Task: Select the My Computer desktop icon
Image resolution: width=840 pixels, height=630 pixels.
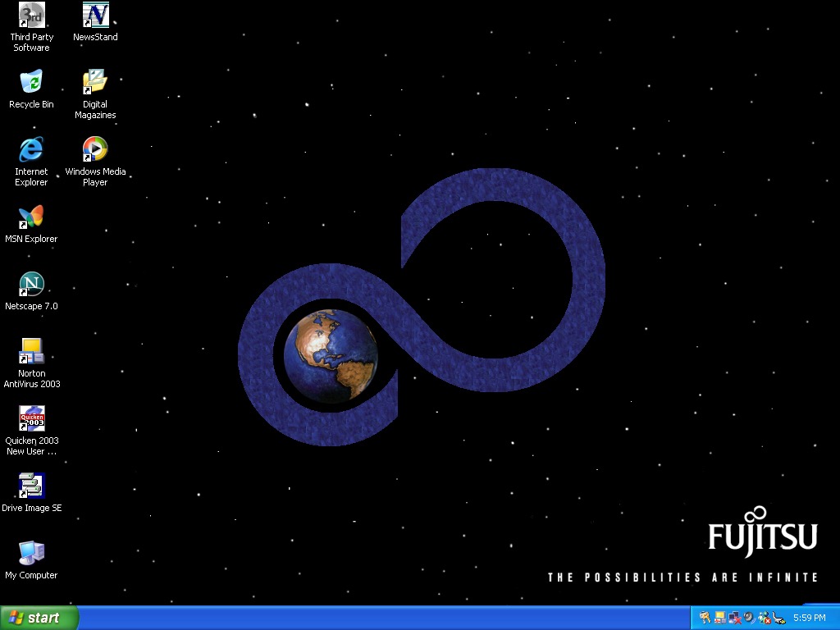Action: click(x=31, y=553)
